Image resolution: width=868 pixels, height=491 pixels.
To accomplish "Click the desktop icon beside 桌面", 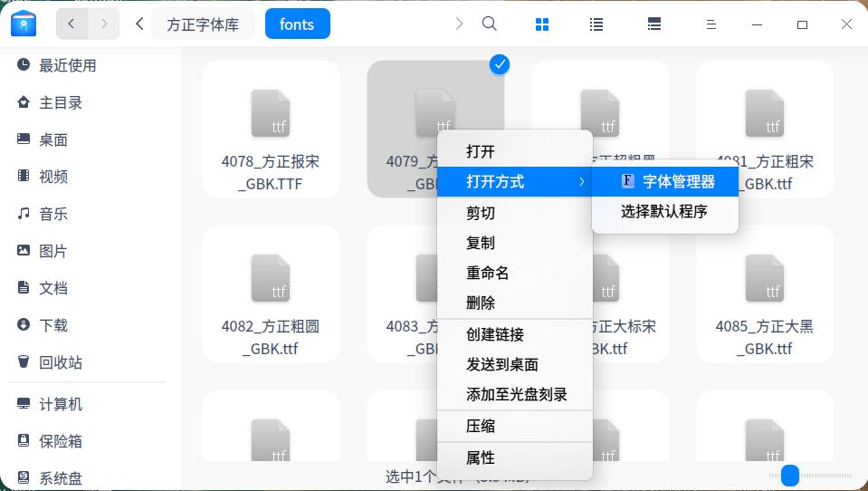I will [x=24, y=139].
